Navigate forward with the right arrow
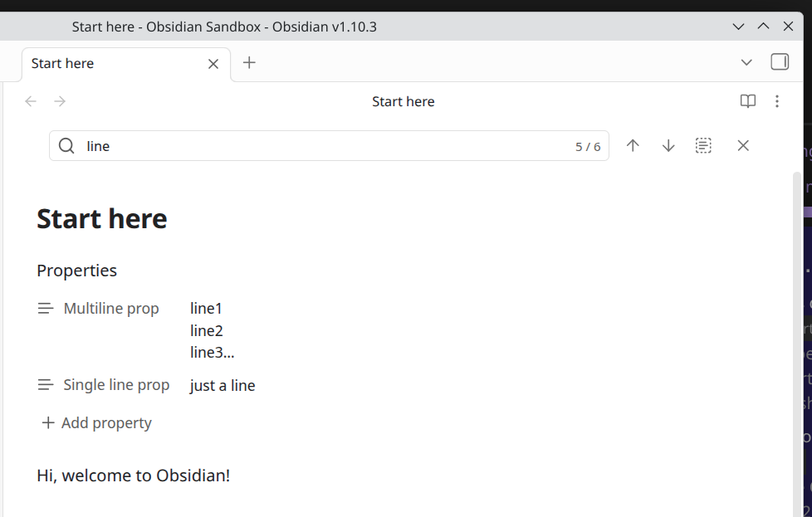Image resolution: width=812 pixels, height=517 pixels. (60, 101)
